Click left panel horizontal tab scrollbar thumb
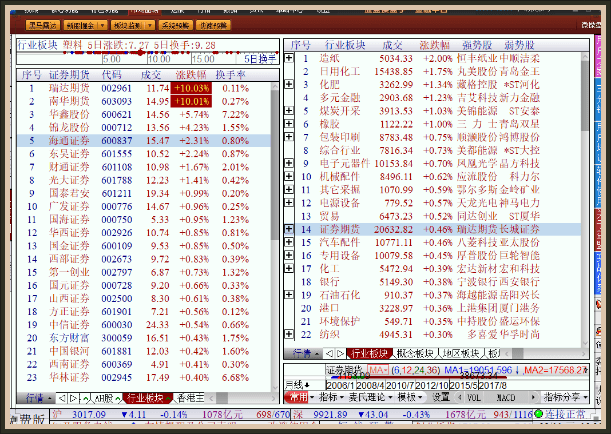 click(222, 398)
